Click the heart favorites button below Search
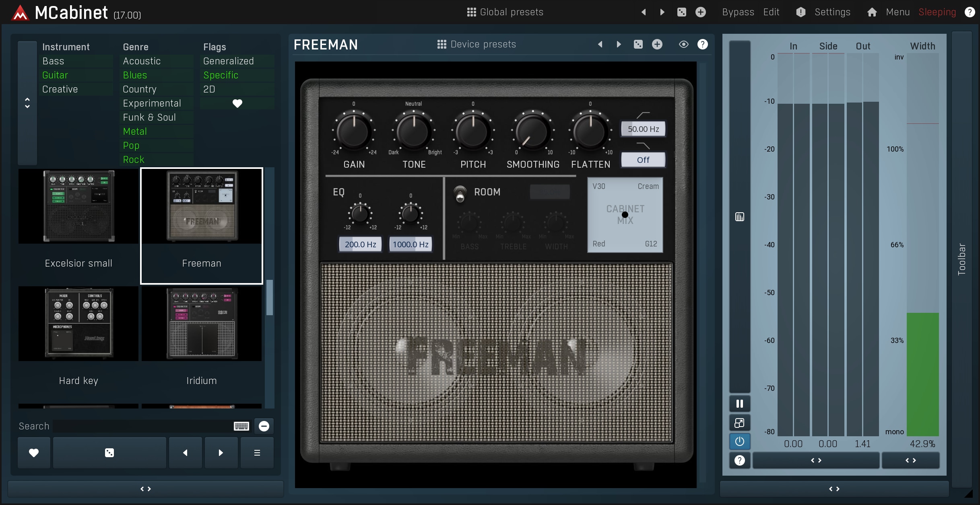 pos(34,453)
